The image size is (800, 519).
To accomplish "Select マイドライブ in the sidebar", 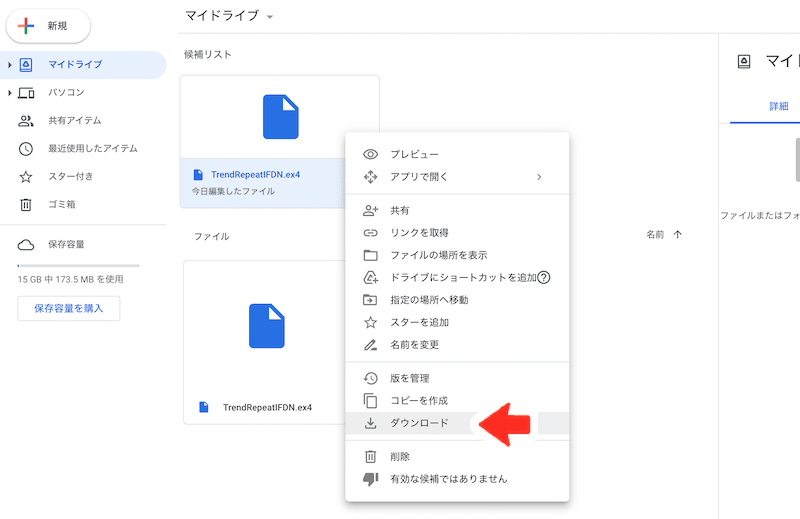I will point(83,65).
